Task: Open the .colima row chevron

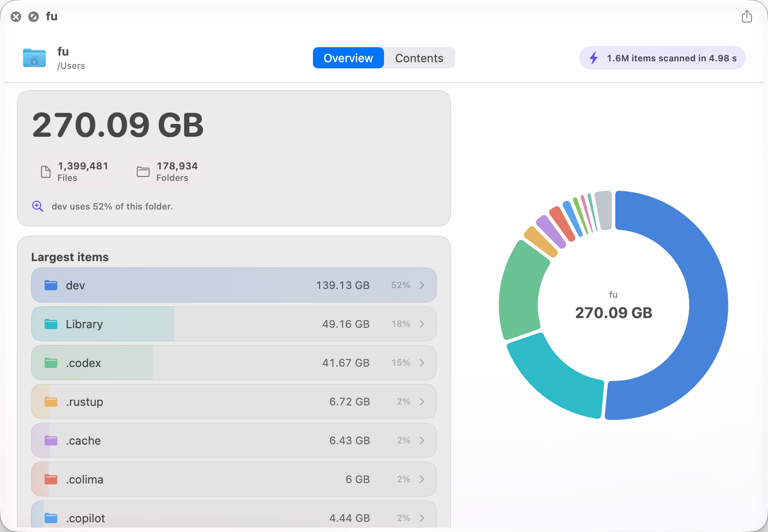Action: coord(422,479)
